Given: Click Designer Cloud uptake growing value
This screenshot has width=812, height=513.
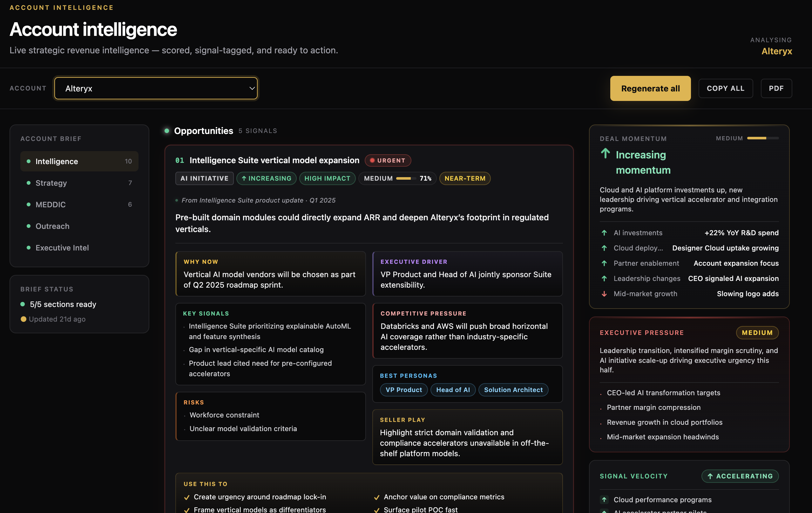Looking at the screenshot, I should [725, 248].
